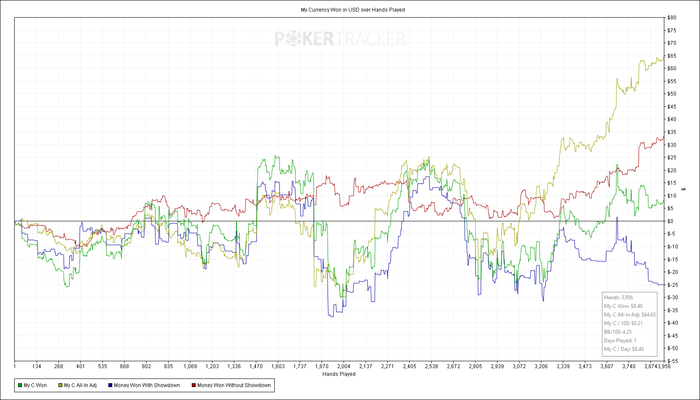Click the blue Money Won With Showdown swatch
Screen dimensions: 700x400
pos(110,385)
